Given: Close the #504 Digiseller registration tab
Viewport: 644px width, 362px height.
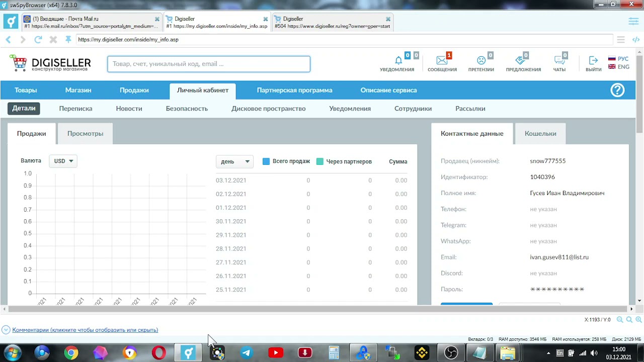Looking at the screenshot, I should (388, 19).
